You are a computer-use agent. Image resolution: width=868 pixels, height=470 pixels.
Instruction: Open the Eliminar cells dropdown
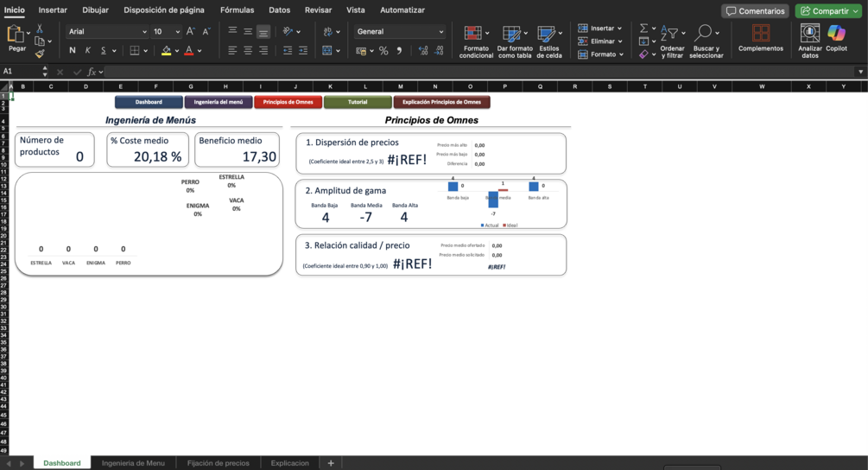[600, 41]
